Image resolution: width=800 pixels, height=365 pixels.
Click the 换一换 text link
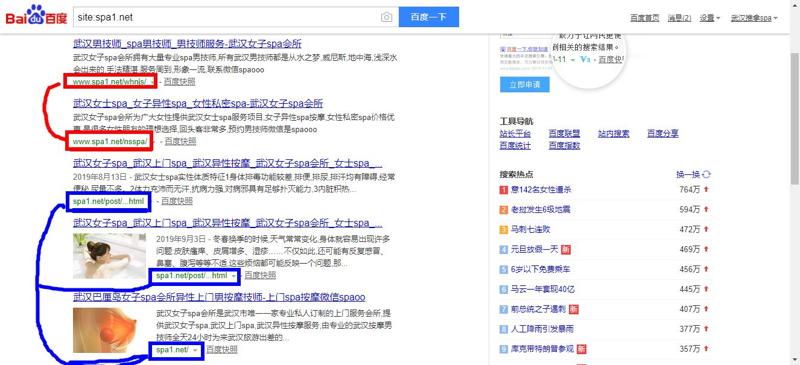coord(688,175)
